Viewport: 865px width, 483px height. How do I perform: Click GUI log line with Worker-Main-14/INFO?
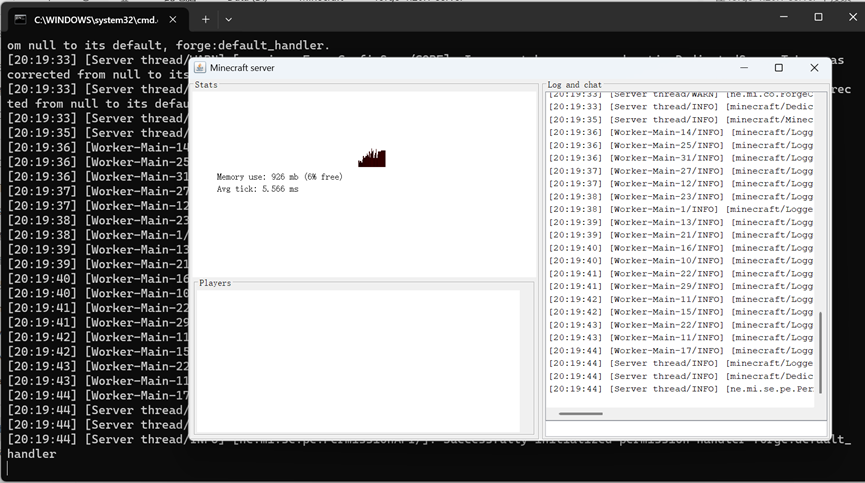pos(681,132)
